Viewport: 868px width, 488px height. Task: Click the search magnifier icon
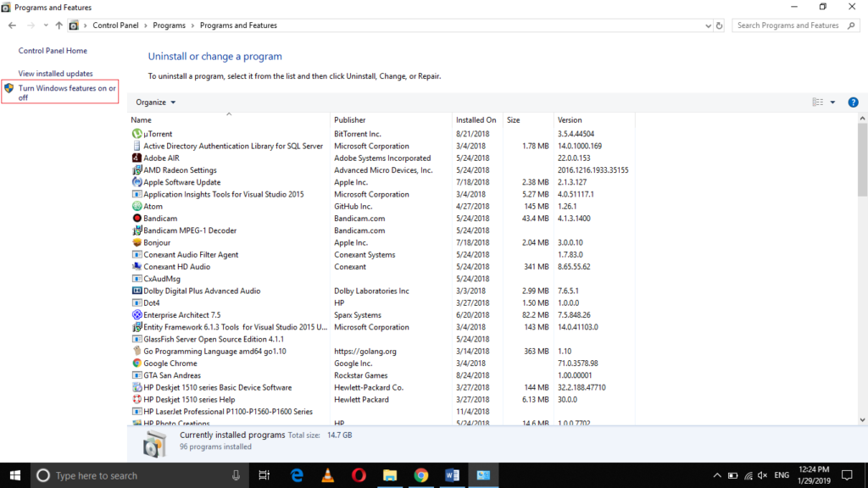pyautogui.click(x=851, y=25)
